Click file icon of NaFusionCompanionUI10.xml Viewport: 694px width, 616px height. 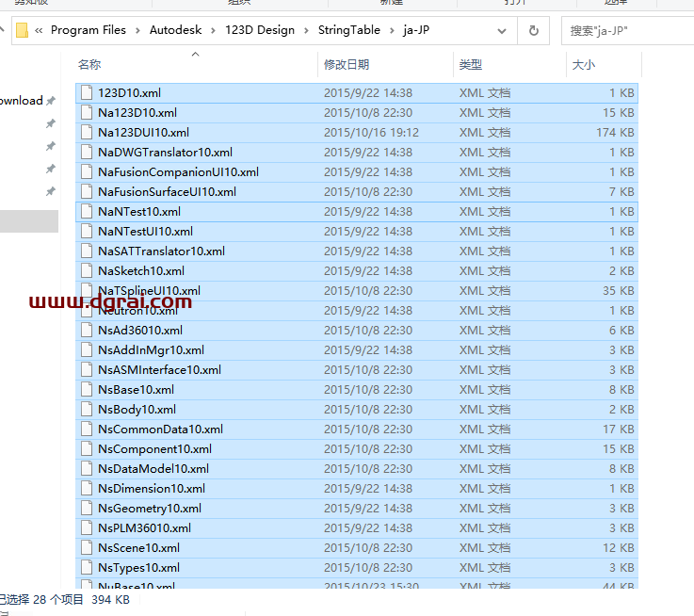87,172
